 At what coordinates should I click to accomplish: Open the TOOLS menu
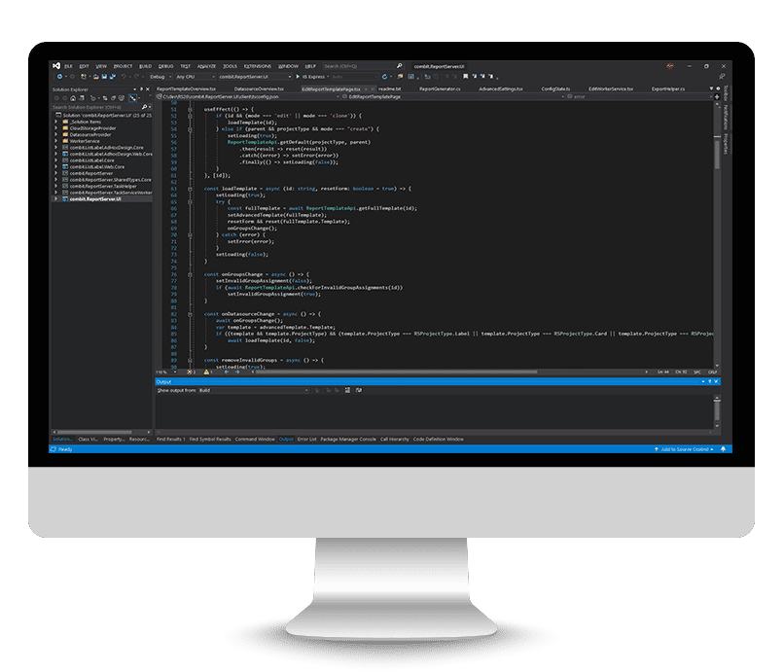click(x=230, y=66)
